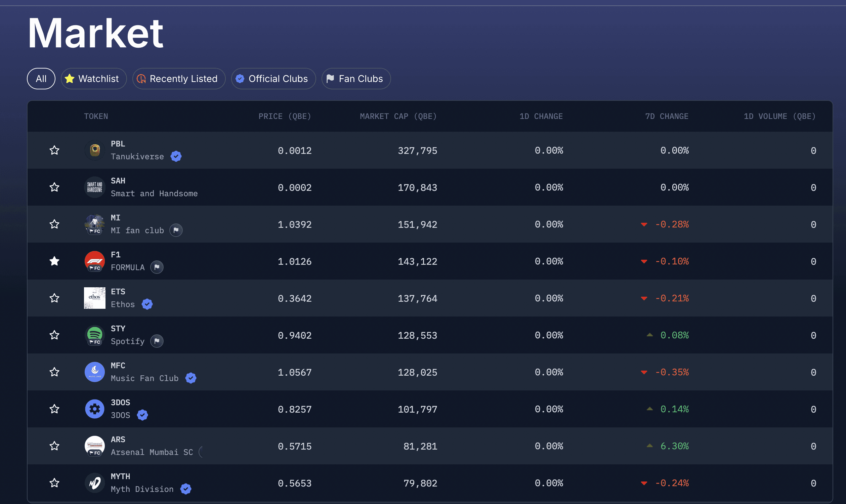Click the 3DOS gear token logo
This screenshot has width=846, height=504.
click(x=95, y=409)
